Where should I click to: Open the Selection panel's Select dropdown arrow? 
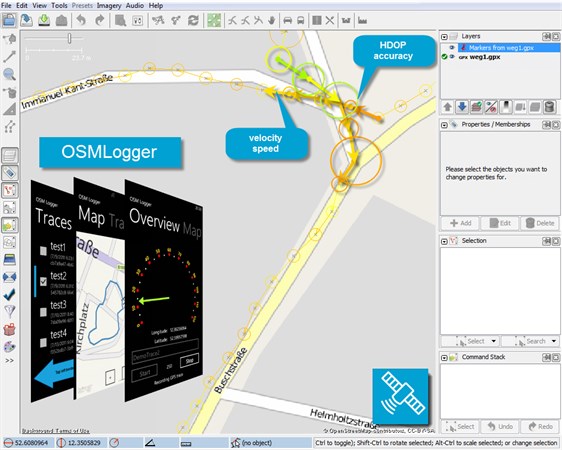pos(494,341)
